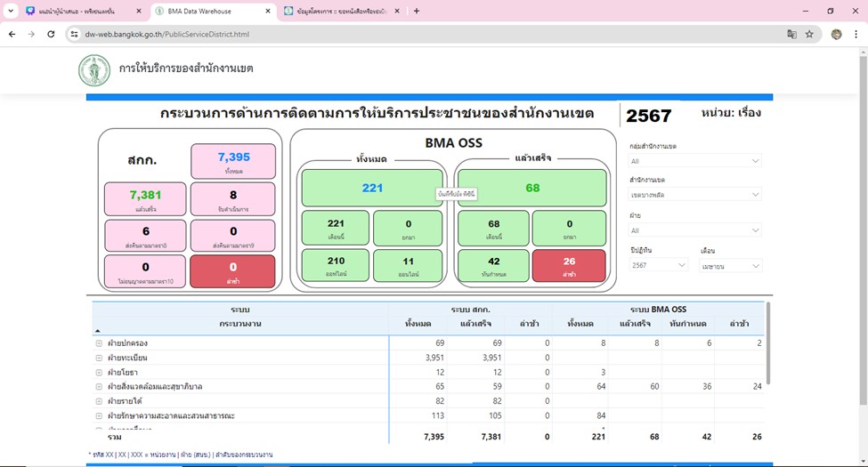This screenshot has height=467, width=868.
Task: Click the translate page icon
Action: coord(791,34)
